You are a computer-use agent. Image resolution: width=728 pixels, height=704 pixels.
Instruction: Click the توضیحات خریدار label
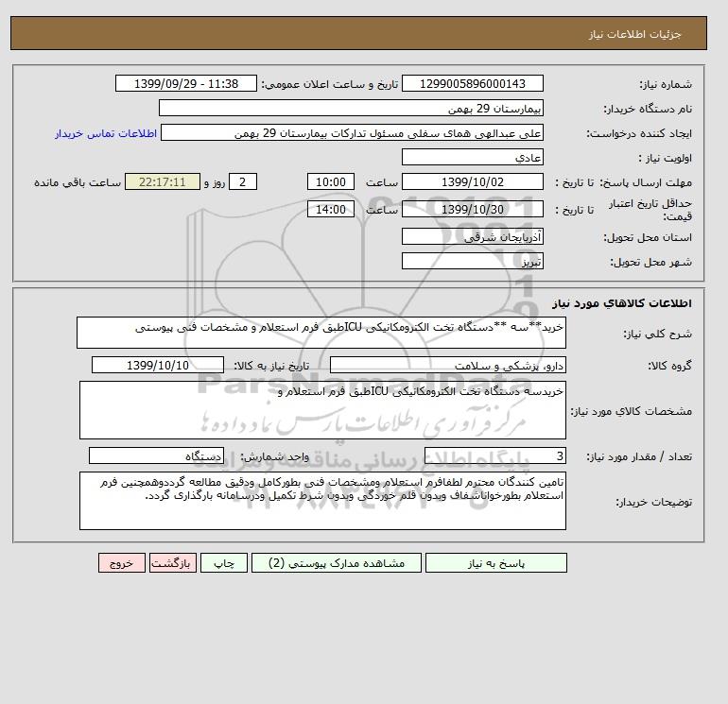point(653,502)
